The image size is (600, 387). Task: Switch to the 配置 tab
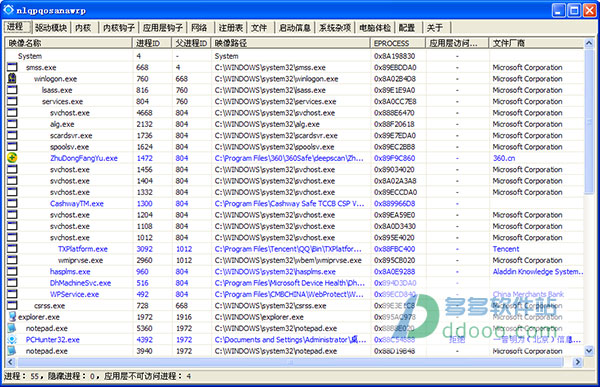(x=407, y=28)
